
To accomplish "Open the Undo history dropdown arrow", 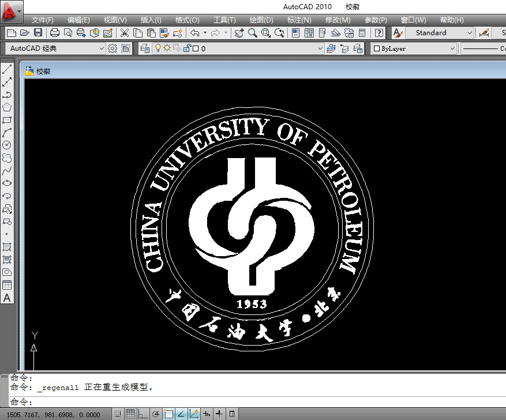I will click(205, 33).
